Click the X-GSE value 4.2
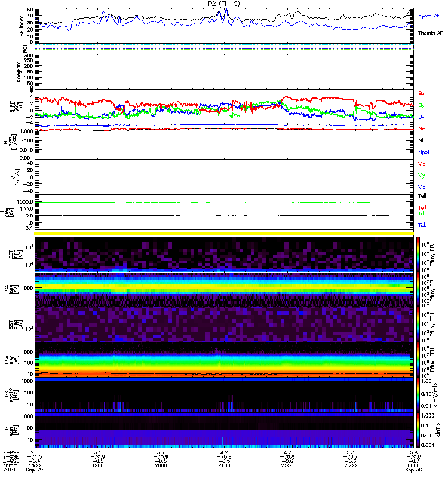 (x=224, y=452)
